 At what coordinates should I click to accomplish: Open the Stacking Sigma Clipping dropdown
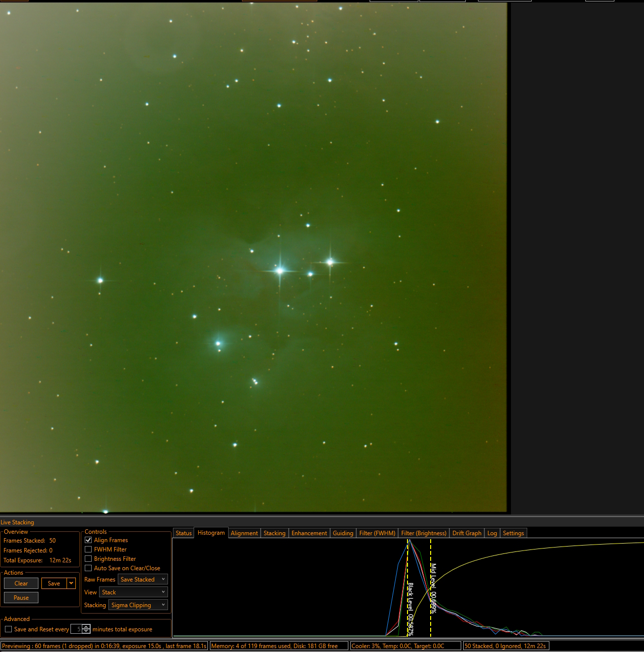pyautogui.click(x=138, y=605)
